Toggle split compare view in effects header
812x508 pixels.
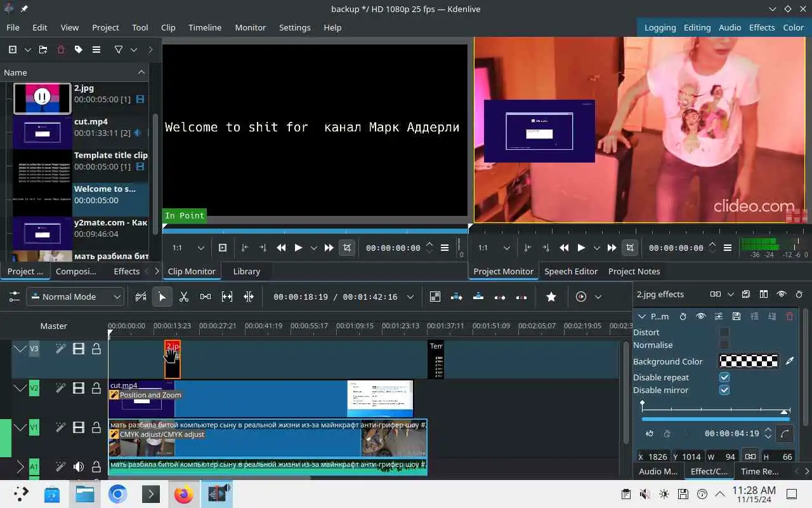[764, 295]
